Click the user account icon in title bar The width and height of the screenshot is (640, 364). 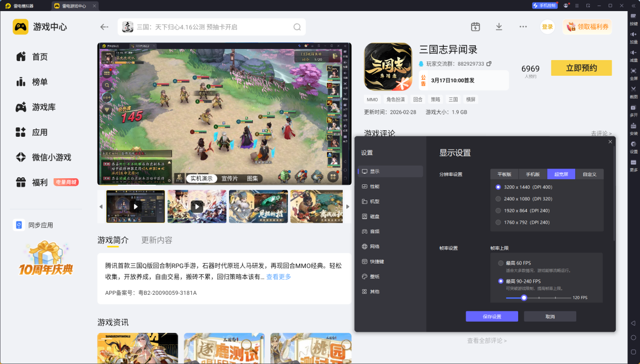(566, 6)
